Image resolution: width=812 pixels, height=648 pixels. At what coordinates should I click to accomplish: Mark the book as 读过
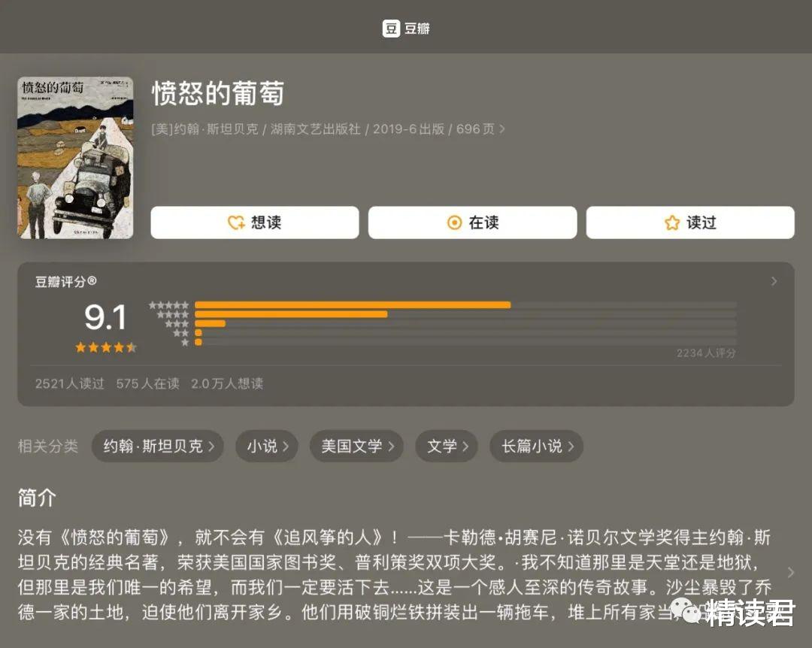point(690,223)
